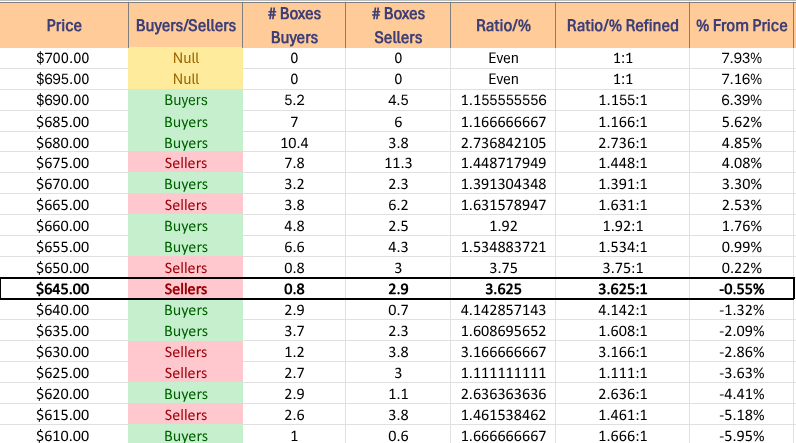
Task: Select the $700.00 price cell
Action: [x=64, y=58]
